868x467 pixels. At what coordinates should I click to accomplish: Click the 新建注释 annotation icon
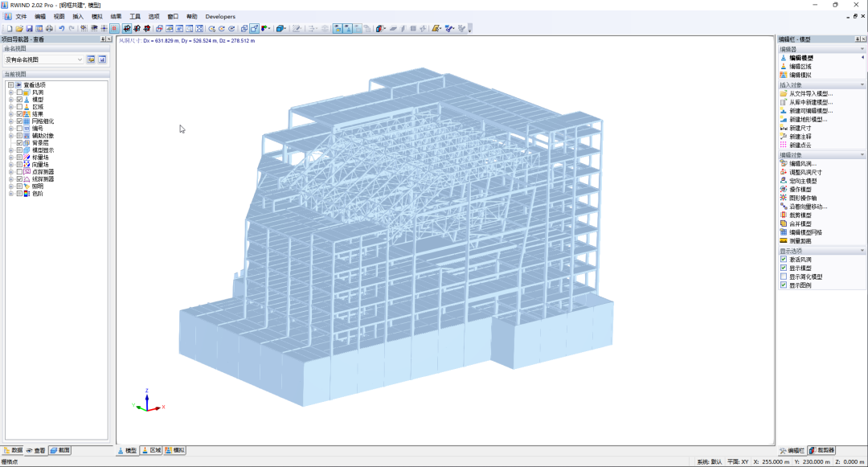(784, 136)
